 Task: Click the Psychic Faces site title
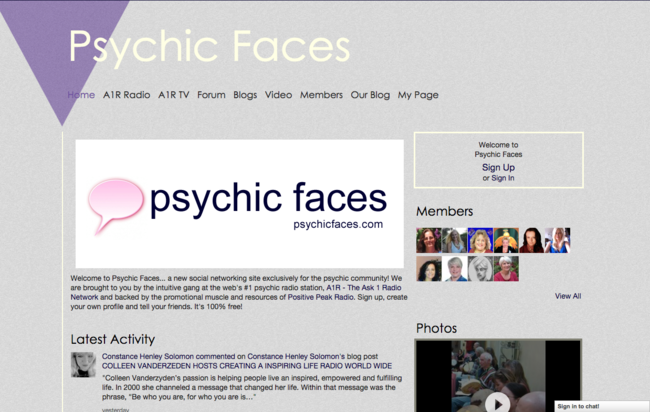click(x=209, y=46)
